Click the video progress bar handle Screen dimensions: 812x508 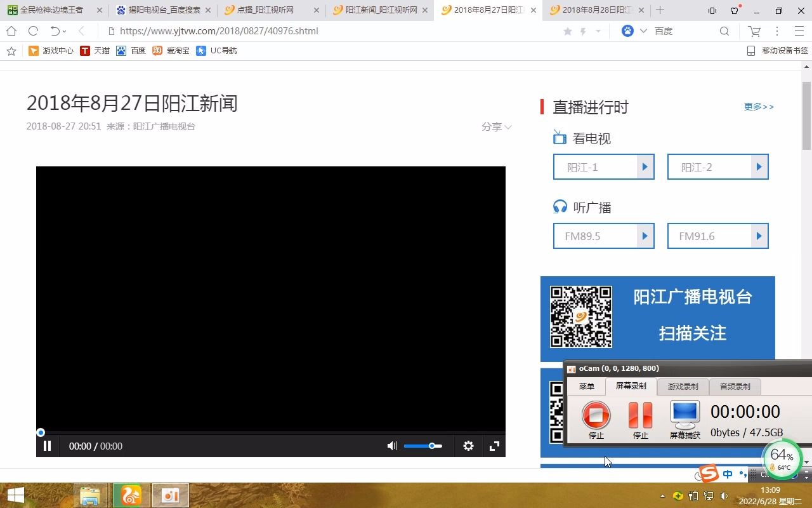(41, 432)
